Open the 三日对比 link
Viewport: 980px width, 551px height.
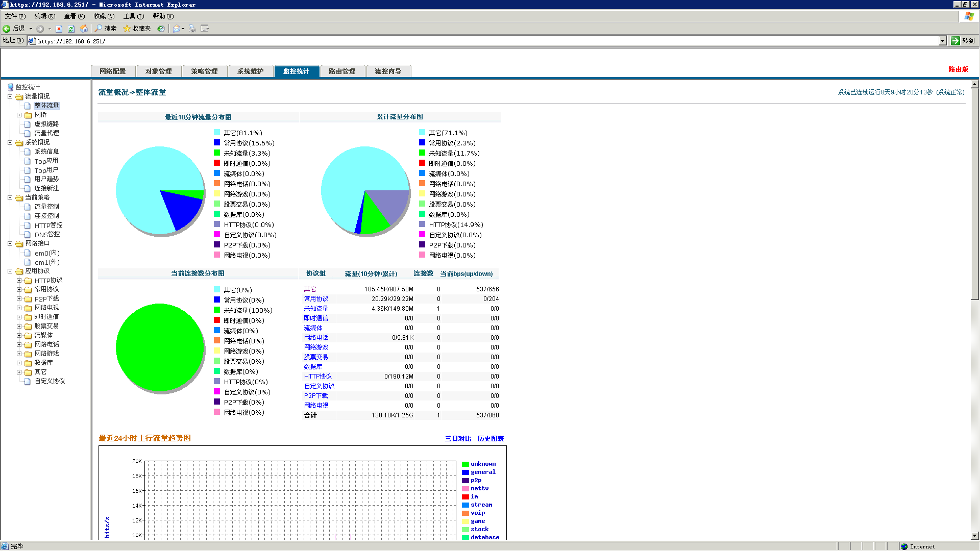[458, 439]
